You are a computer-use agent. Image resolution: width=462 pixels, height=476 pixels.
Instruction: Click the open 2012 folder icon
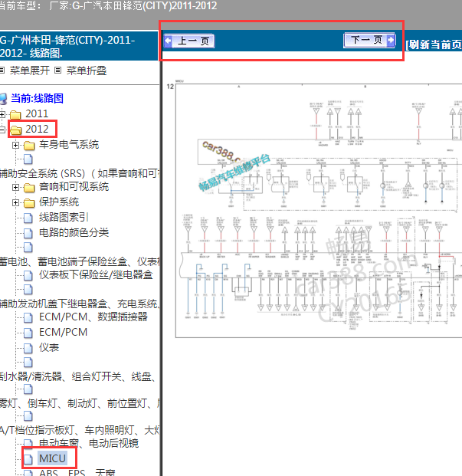point(16,130)
